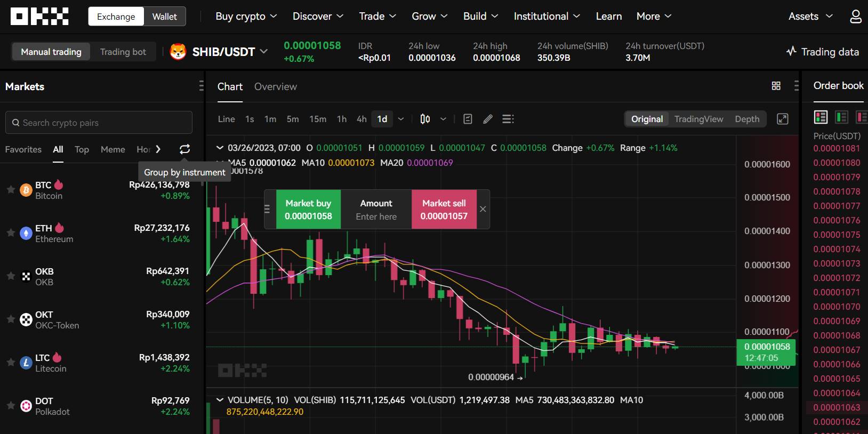
Task: Expand chart to fullscreen
Action: click(782, 119)
